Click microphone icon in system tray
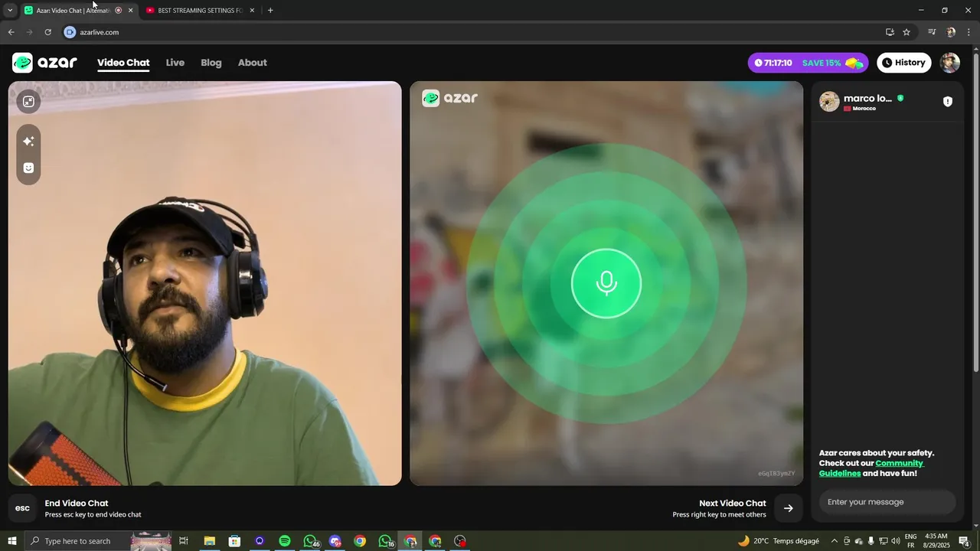The width and height of the screenshot is (980, 551). (871, 541)
